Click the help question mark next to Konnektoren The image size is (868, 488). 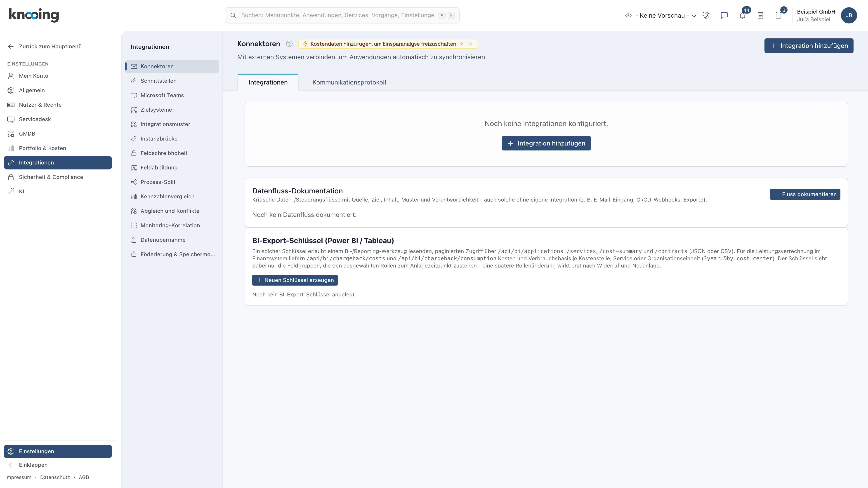[x=289, y=44]
